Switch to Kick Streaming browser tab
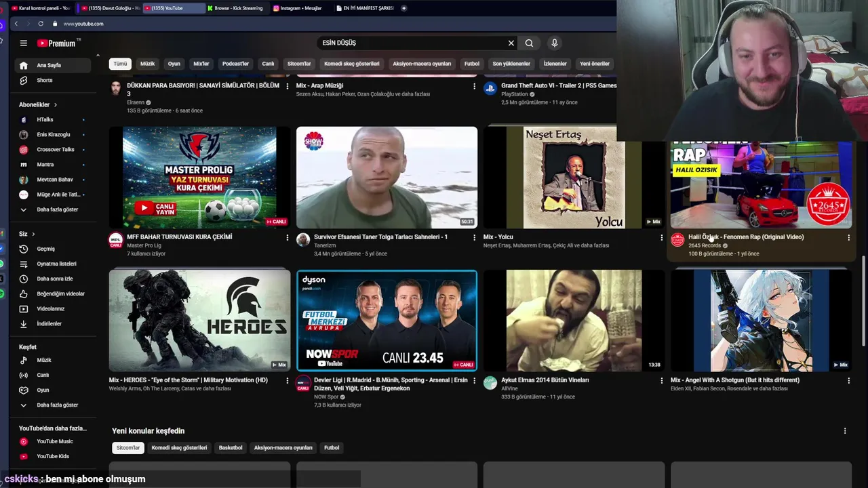The width and height of the screenshot is (868, 488). [237, 8]
